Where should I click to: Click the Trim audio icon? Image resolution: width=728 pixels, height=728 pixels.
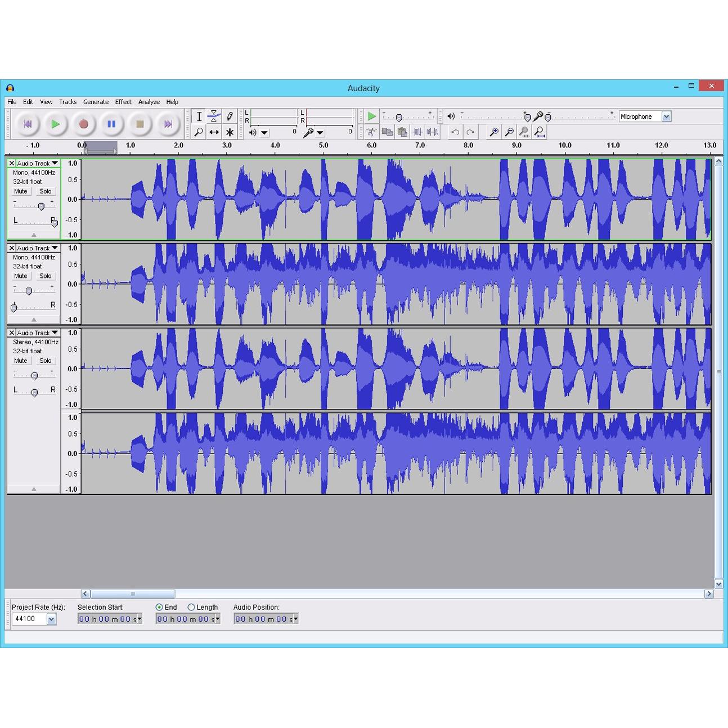click(417, 132)
